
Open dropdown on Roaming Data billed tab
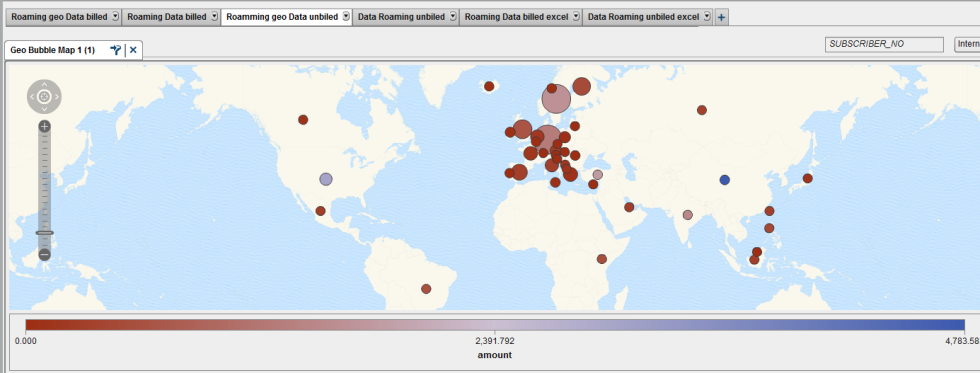point(214,17)
